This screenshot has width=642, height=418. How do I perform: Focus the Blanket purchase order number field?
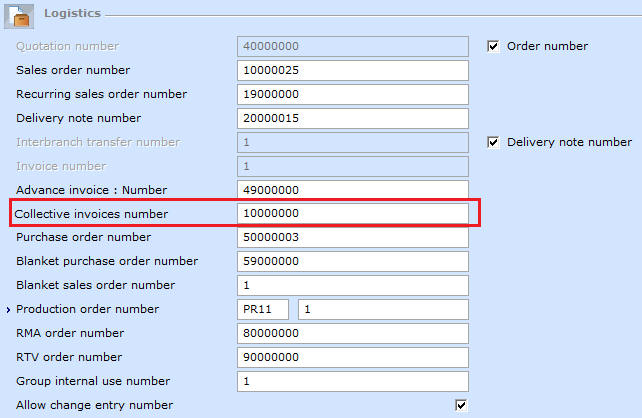pyautogui.click(x=353, y=261)
